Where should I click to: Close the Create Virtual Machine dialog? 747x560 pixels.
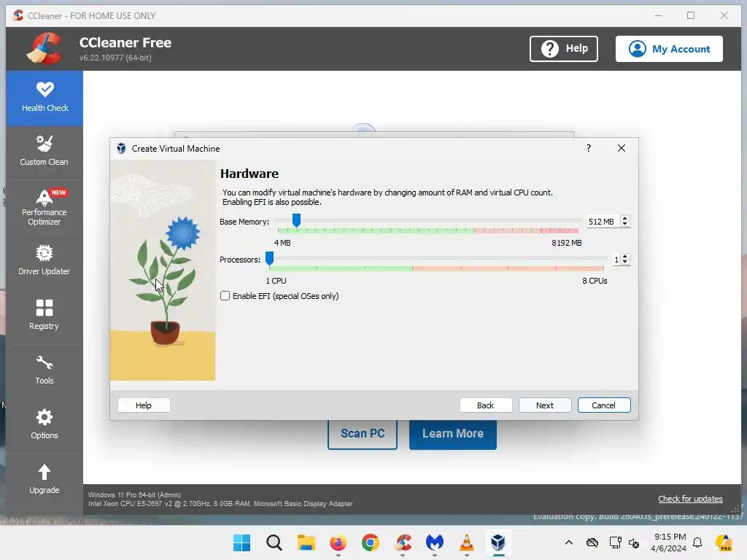click(622, 148)
